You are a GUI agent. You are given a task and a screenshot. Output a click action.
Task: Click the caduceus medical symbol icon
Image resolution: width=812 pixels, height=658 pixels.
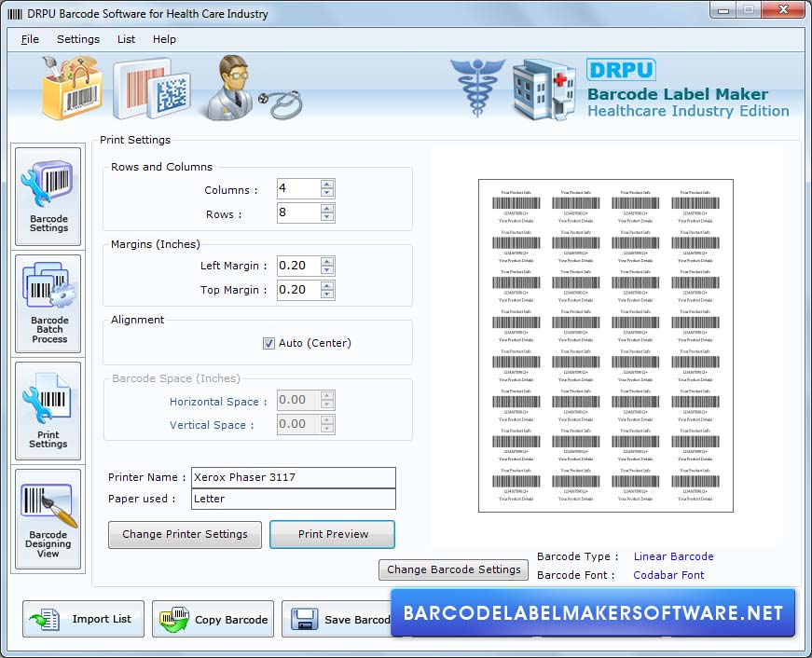click(x=477, y=87)
